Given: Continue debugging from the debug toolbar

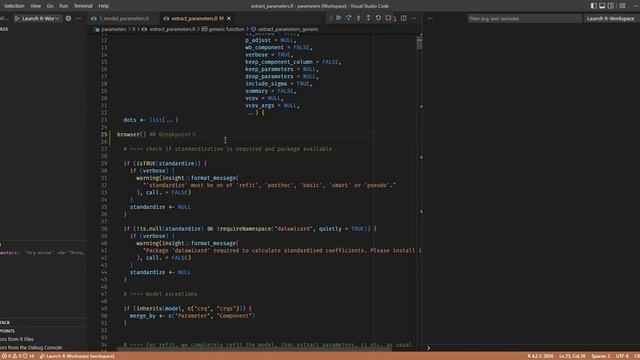Looking at the screenshot, I should 339,18.
